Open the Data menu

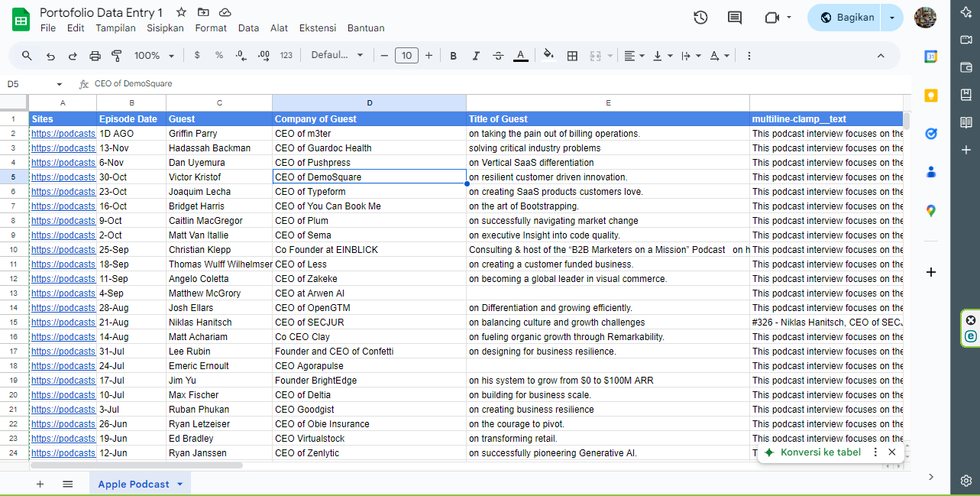248,28
